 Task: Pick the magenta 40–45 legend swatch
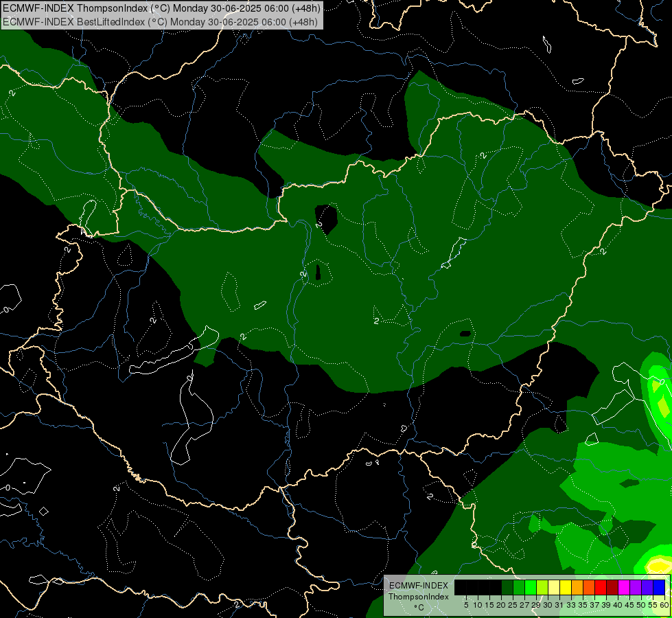[x=624, y=587]
